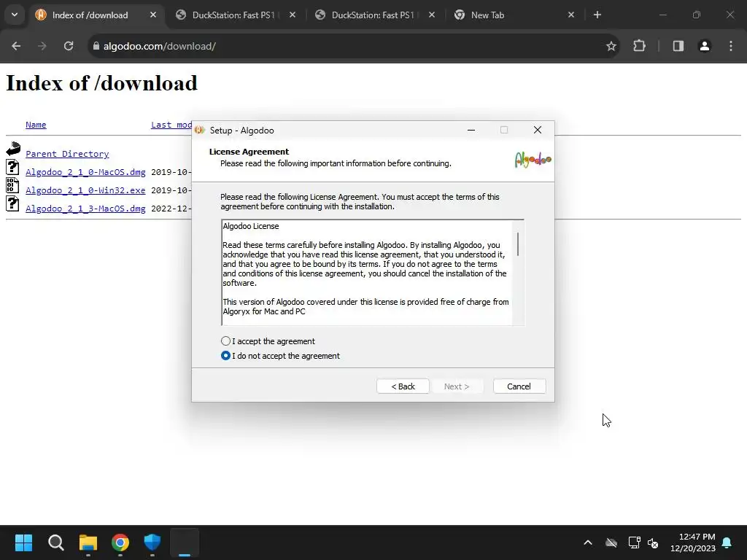Open File Explorer from taskbar
Image resolution: width=747 pixels, height=560 pixels.
[x=88, y=542]
